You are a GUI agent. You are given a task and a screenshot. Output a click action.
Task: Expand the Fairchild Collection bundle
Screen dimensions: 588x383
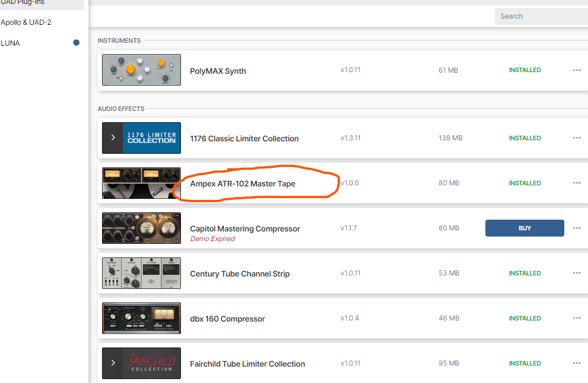coord(113,363)
